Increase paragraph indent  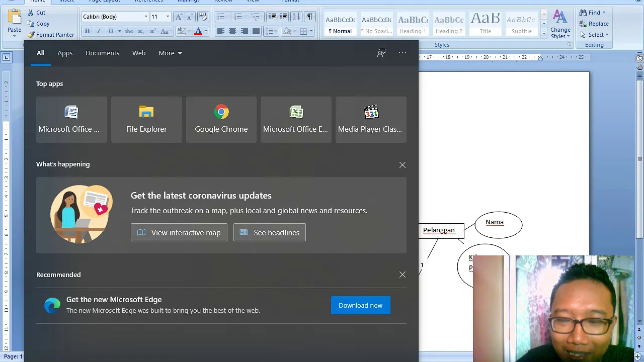(x=284, y=17)
